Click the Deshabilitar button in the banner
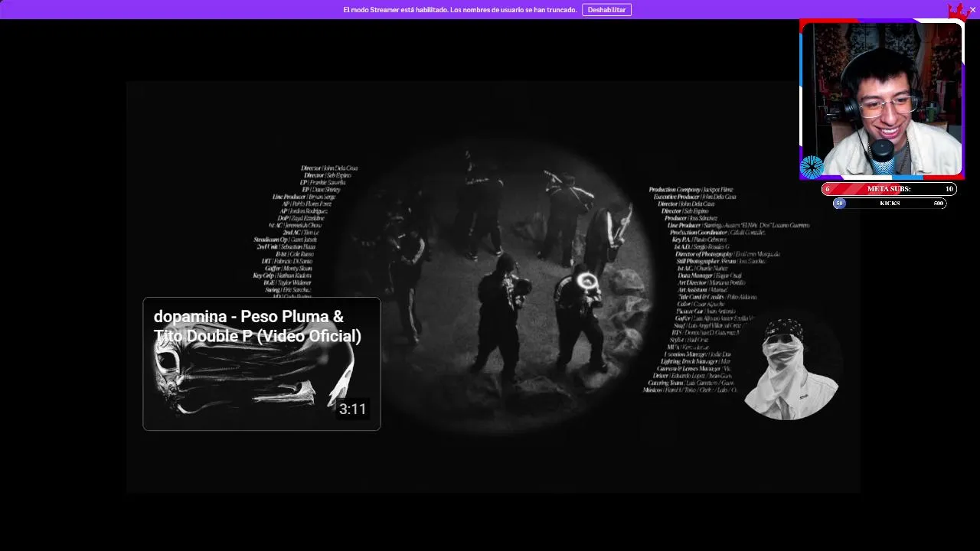 pos(606,10)
